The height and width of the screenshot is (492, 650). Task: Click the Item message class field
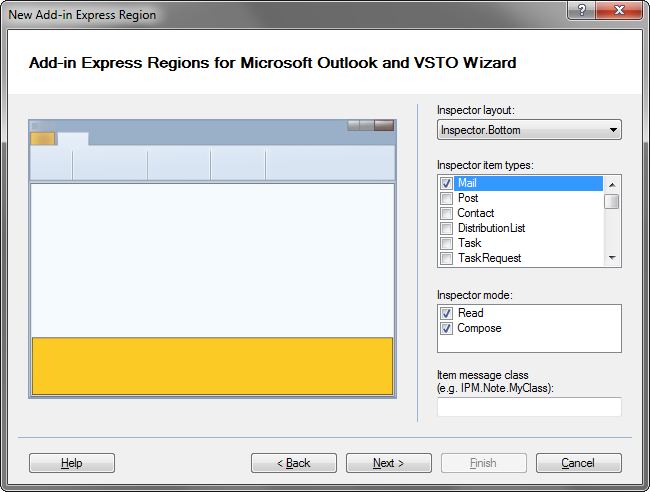[x=529, y=407]
